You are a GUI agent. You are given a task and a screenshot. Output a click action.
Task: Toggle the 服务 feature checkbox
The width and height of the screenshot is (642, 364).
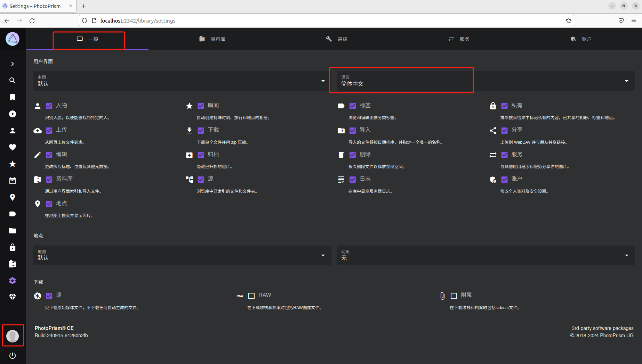pos(504,155)
